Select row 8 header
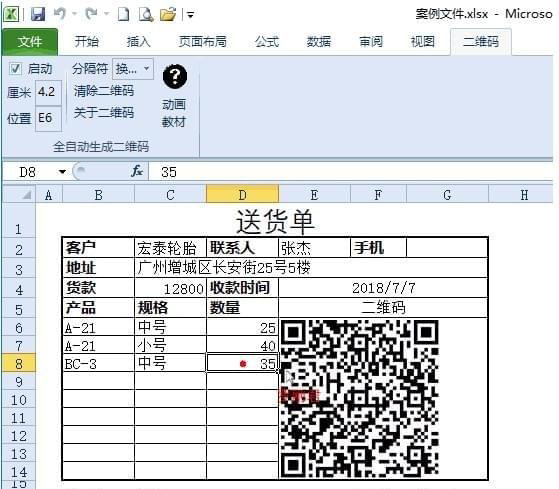The height and width of the screenshot is (489, 559). pyautogui.click(x=19, y=364)
